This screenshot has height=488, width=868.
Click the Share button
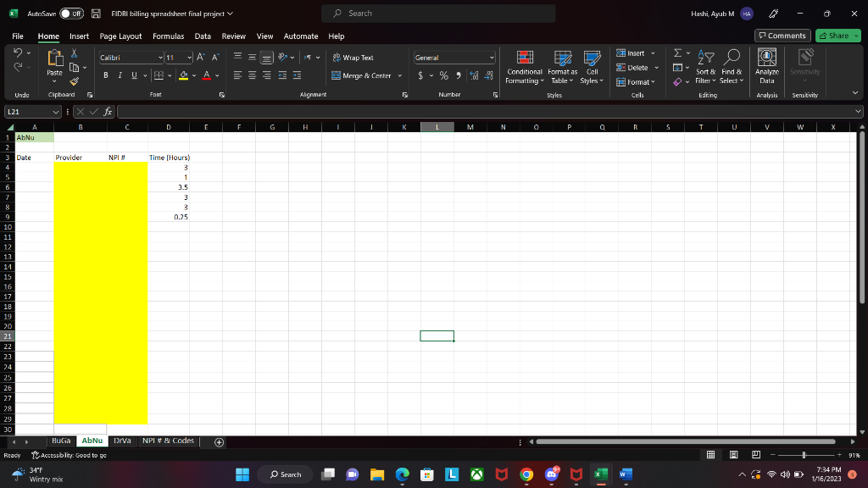pos(837,36)
